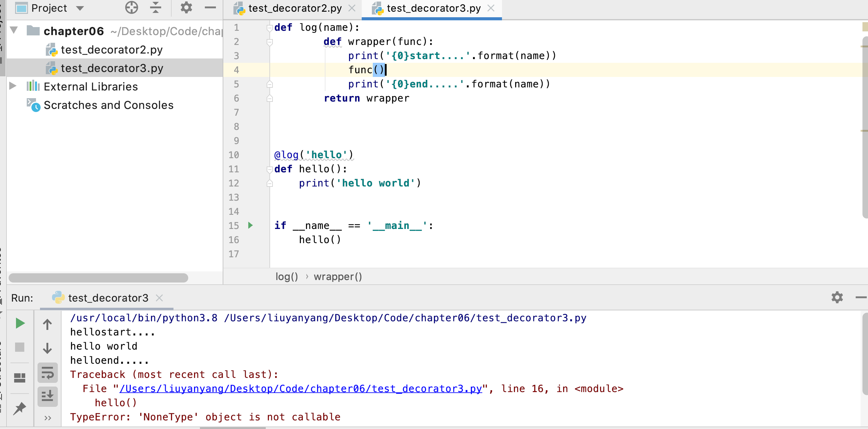Toggle soft-wrap in run console
The image size is (868, 429).
click(47, 373)
